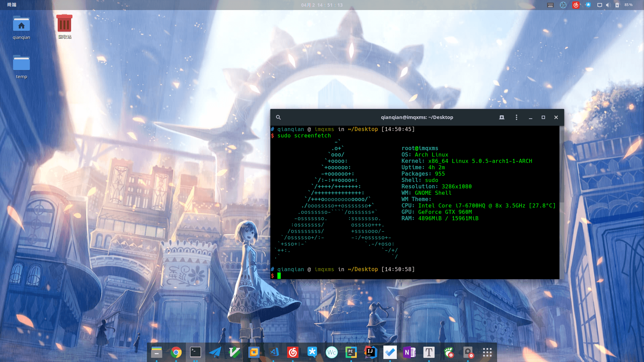Viewport: 644px width, 362px height.
Task: Open the volume indicator in top bar
Action: click(x=608, y=5)
